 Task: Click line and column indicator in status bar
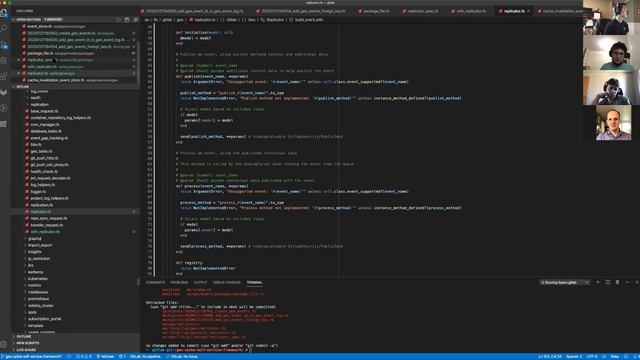550,356
